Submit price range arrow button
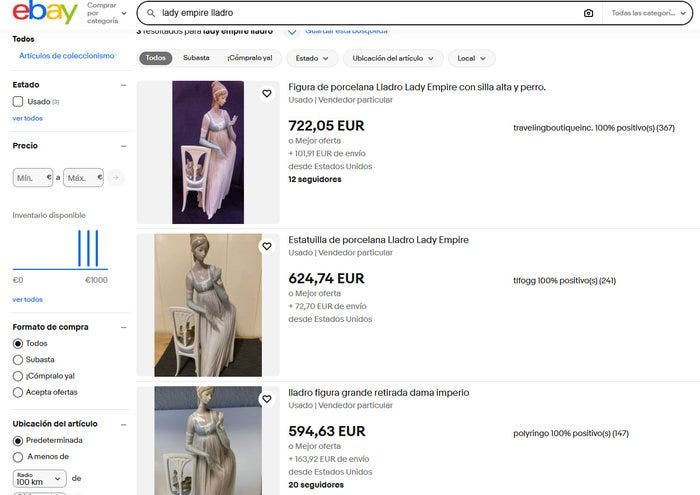Viewport: 700px width, 495px height. point(116,178)
